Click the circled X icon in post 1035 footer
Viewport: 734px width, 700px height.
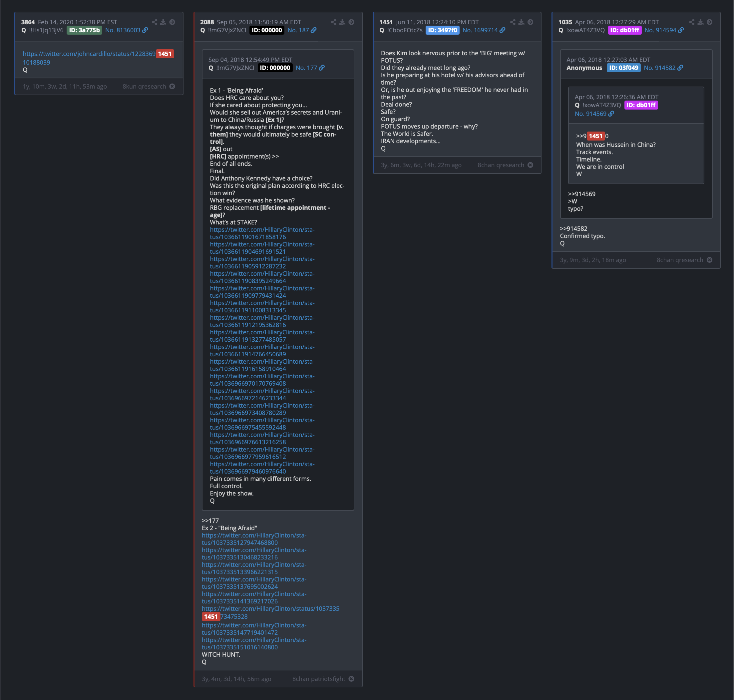pyautogui.click(x=709, y=260)
